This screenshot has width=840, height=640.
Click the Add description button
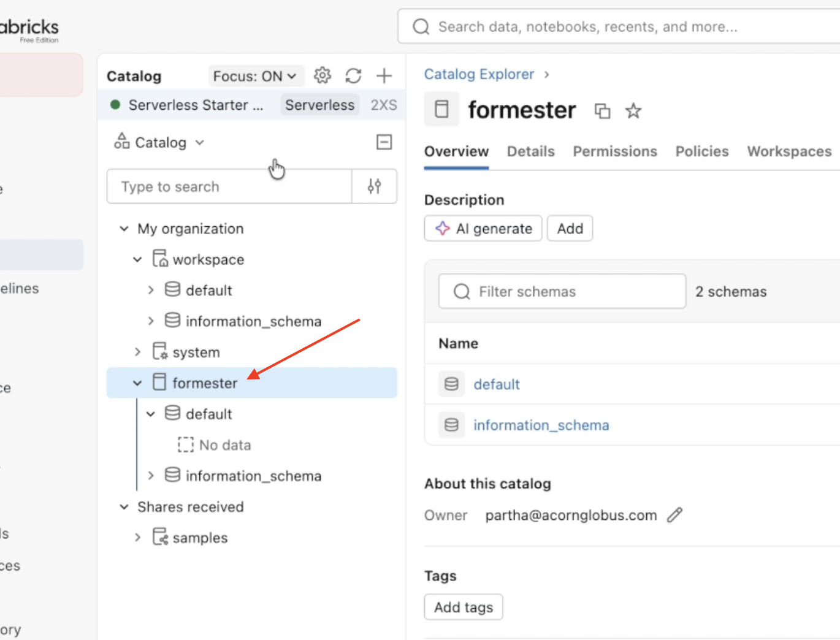click(570, 229)
